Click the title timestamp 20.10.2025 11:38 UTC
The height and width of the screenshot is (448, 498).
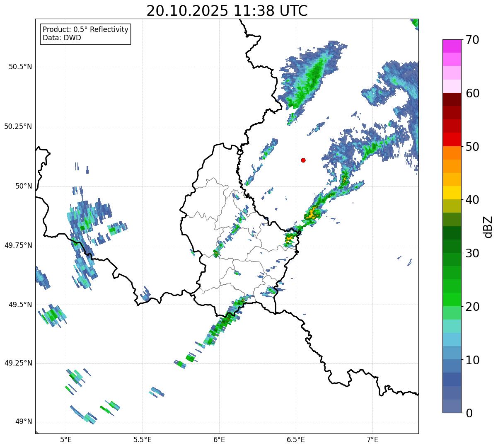pyautogui.click(x=227, y=11)
